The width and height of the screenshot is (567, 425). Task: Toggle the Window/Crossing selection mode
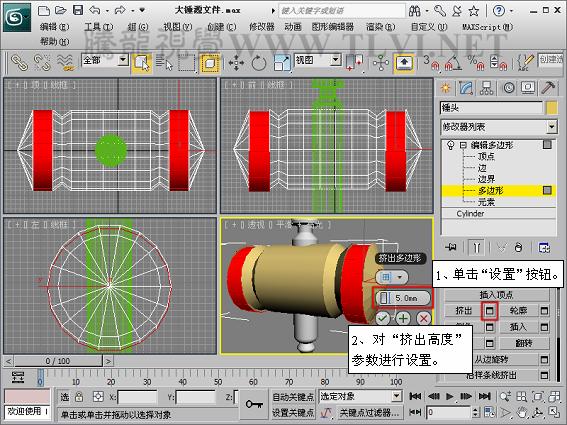click(210, 63)
